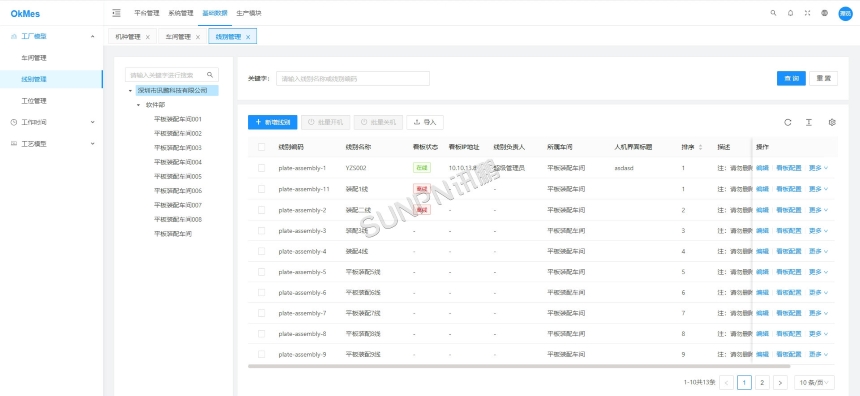Check the row plate-assembly-2

pos(262,210)
